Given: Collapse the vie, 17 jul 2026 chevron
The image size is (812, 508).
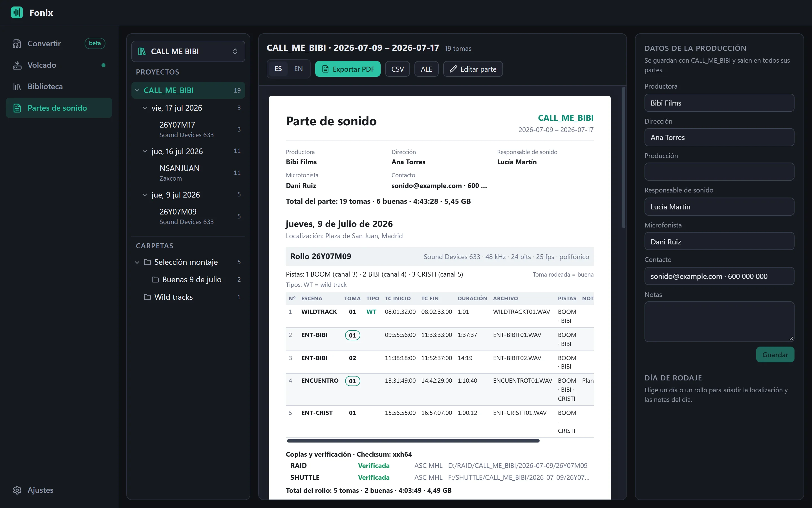Looking at the screenshot, I should (145, 108).
